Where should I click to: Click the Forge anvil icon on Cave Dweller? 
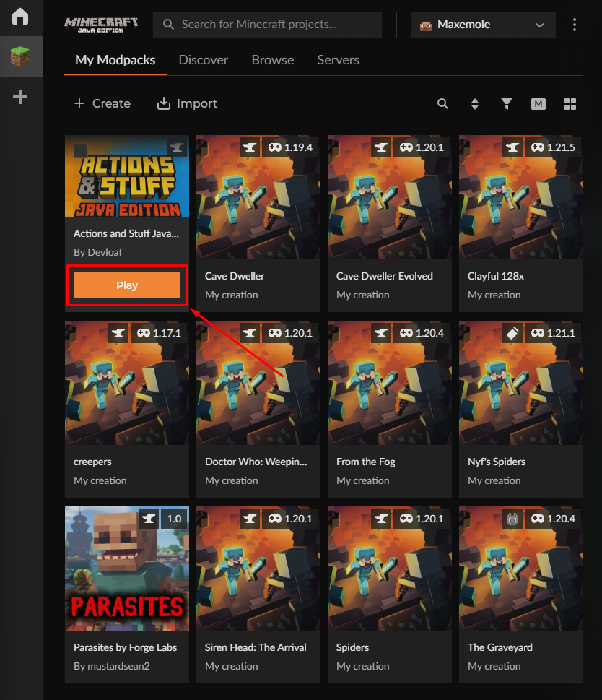250,147
